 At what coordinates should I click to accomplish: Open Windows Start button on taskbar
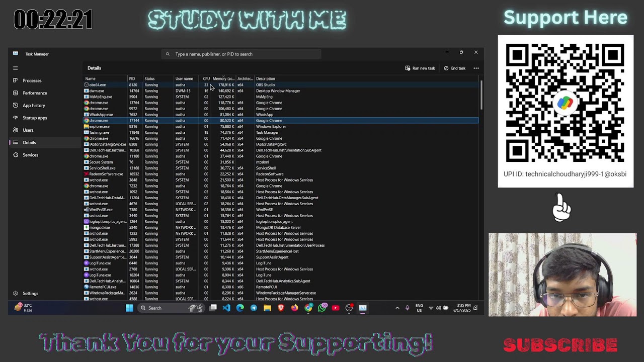pyautogui.click(x=129, y=308)
